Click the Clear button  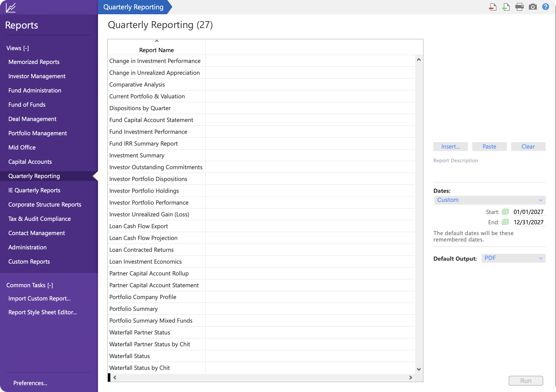(x=528, y=147)
